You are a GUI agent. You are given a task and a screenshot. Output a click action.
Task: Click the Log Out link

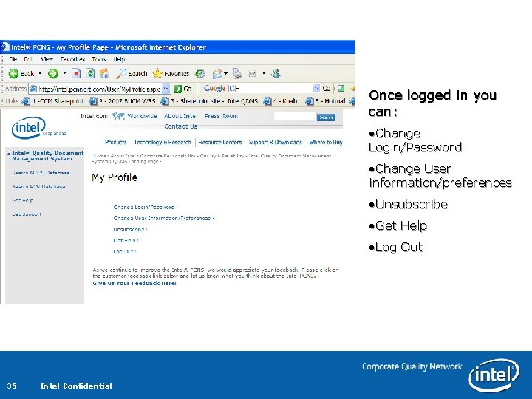point(123,251)
